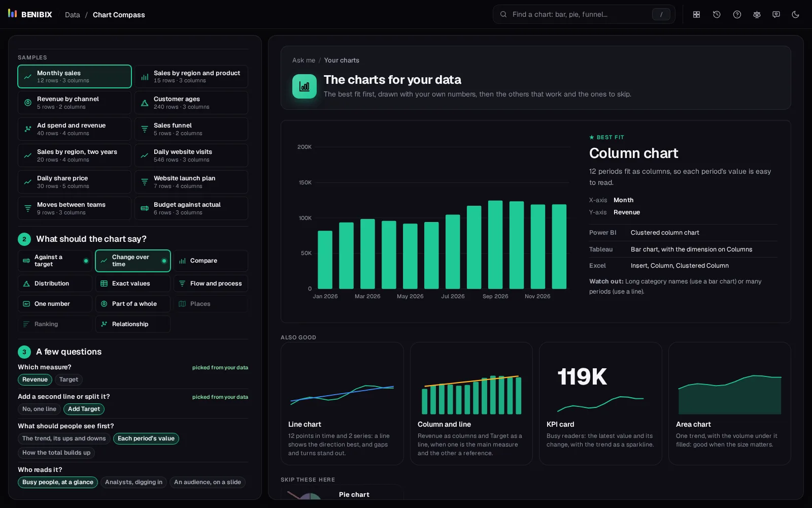Load the Revenue by channel sample
Image resolution: width=812 pixels, height=508 pixels.
click(x=75, y=103)
